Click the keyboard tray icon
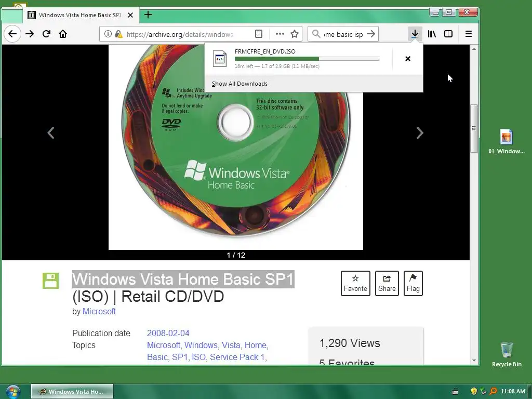 click(x=455, y=392)
